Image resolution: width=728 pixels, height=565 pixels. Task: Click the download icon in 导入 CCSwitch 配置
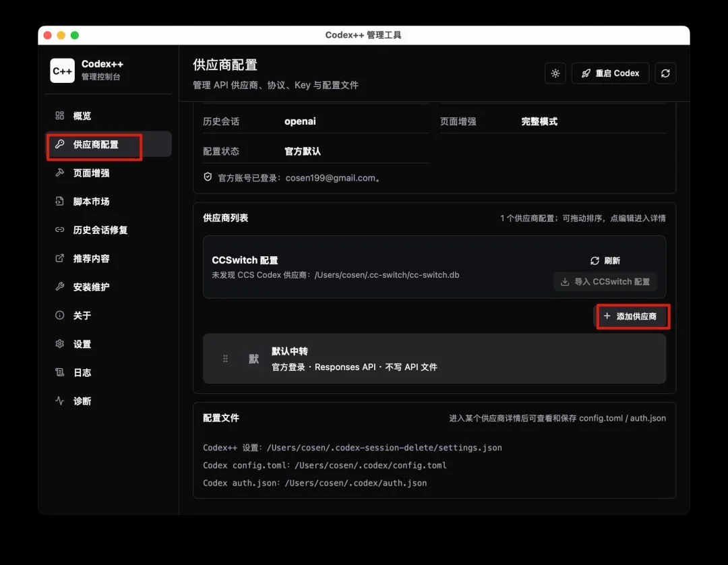[x=565, y=282]
